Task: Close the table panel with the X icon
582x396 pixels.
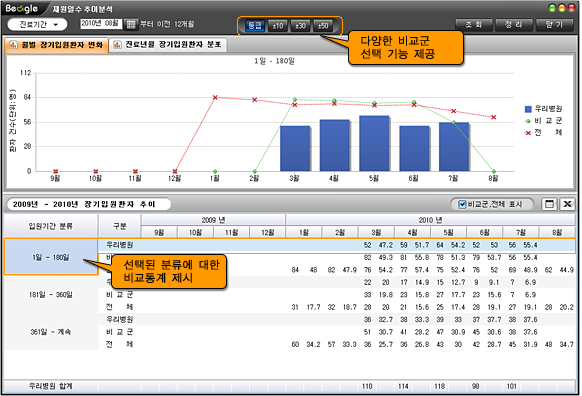Action: (567, 204)
